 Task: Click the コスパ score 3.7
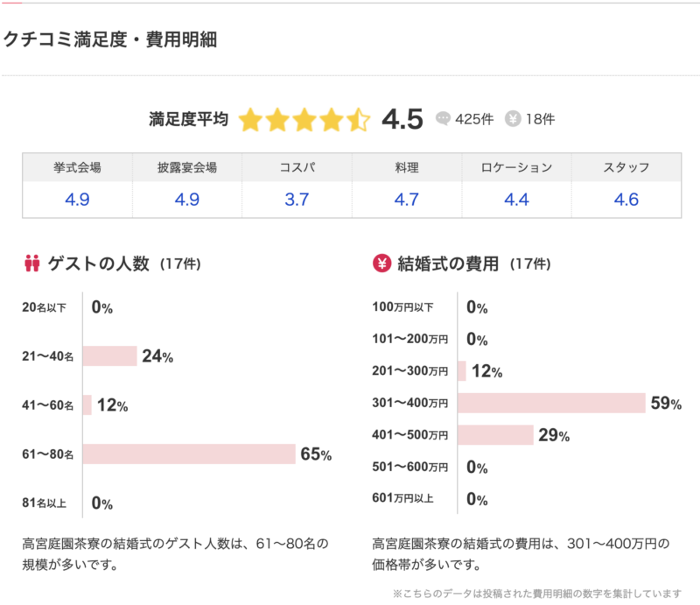[x=297, y=200]
